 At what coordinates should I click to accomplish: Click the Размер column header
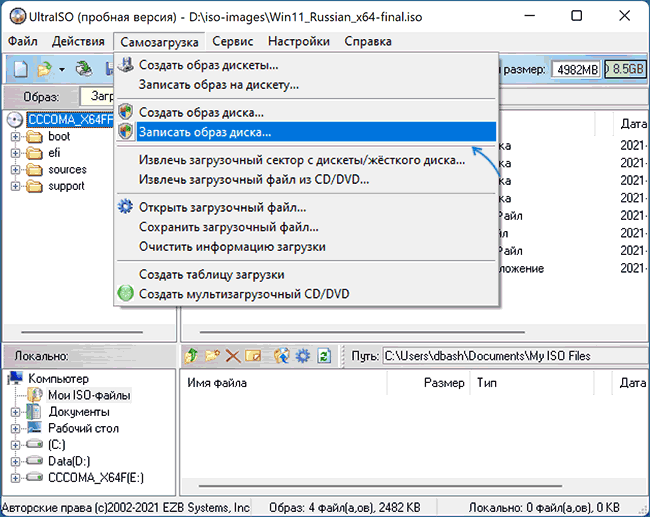428,383
